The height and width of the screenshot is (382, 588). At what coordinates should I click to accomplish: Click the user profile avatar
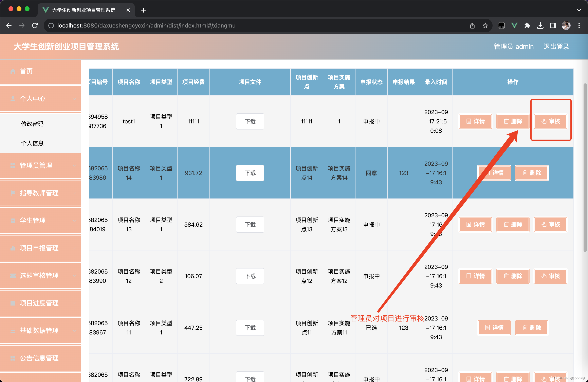pos(566,25)
